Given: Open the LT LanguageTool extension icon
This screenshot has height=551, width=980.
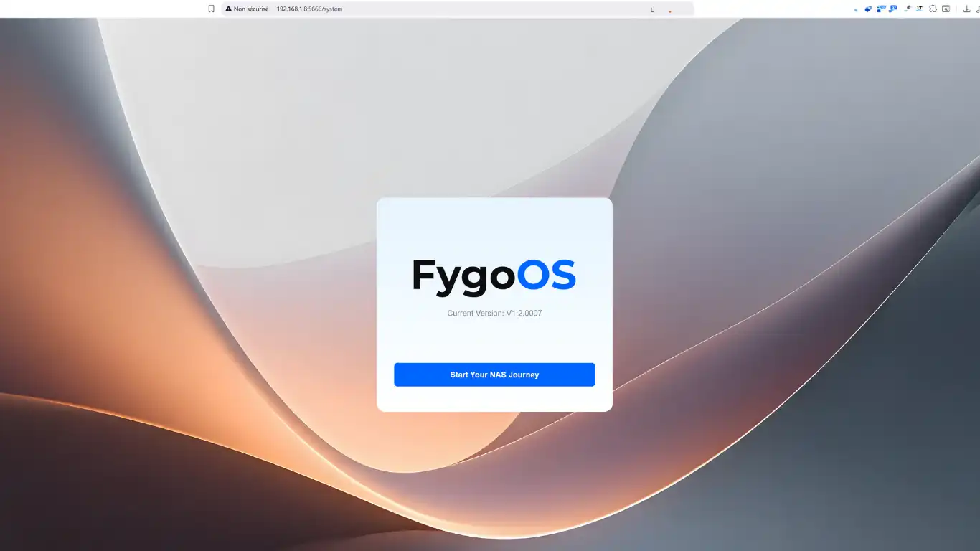Looking at the screenshot, I should [x=920, y=9].
